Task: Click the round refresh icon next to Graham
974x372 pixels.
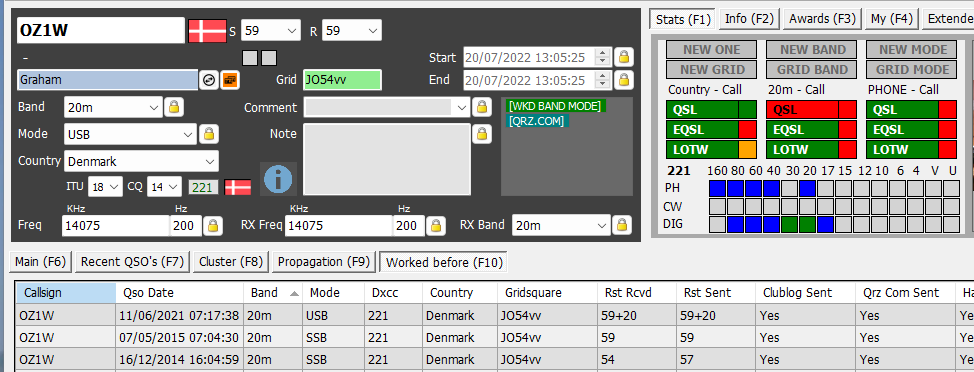Action: (209, 80)
